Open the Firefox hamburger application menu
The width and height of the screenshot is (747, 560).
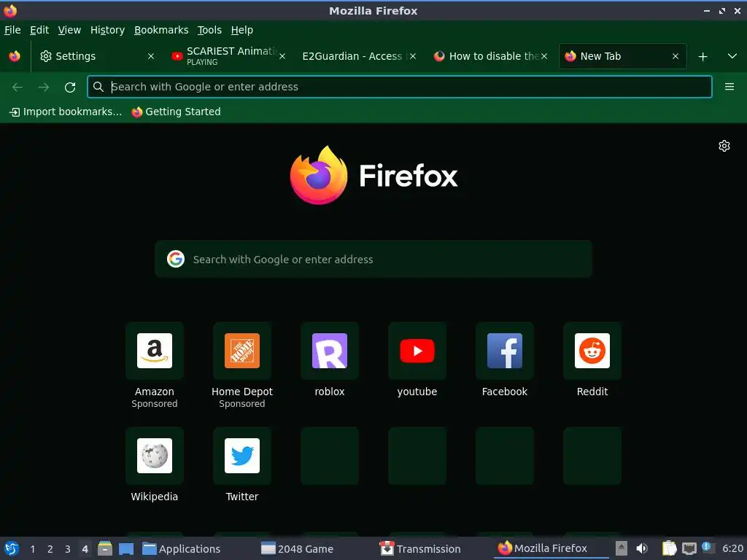coord(729,87)
